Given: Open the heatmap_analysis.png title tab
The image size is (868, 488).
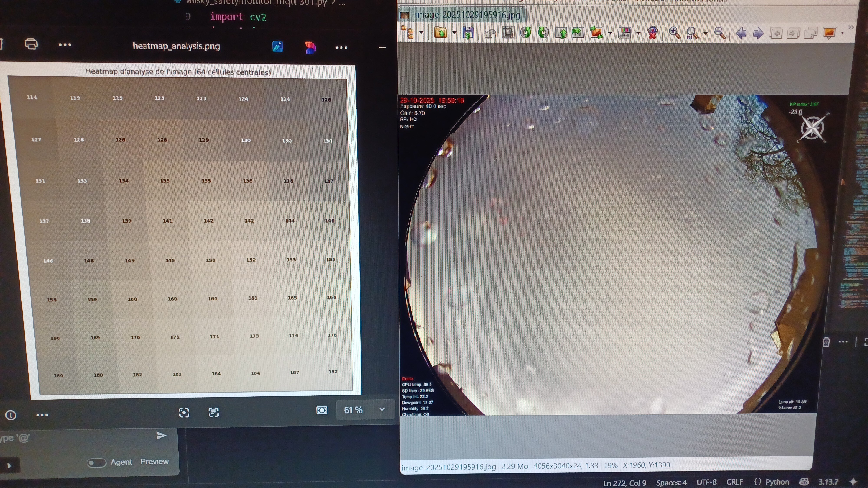Looking at the screenshot, I should [176, 46].
